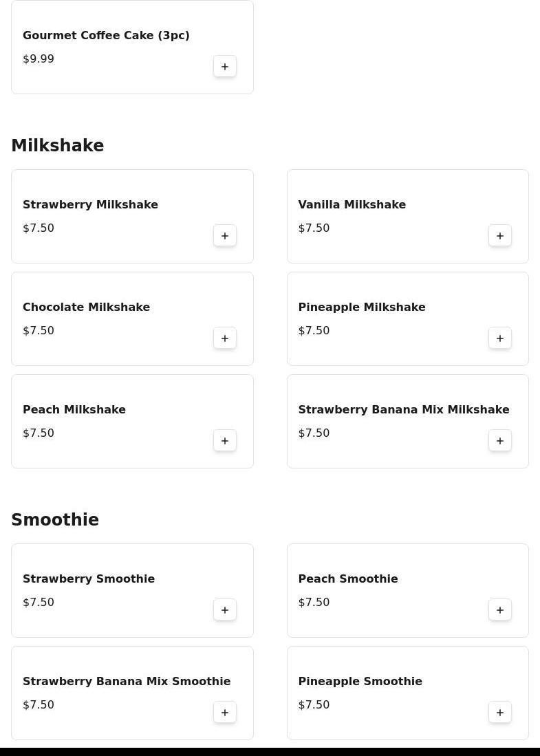Add Peach Smoothie with plus button
This screenshot has height=756, width=540.
click(500, 609)
